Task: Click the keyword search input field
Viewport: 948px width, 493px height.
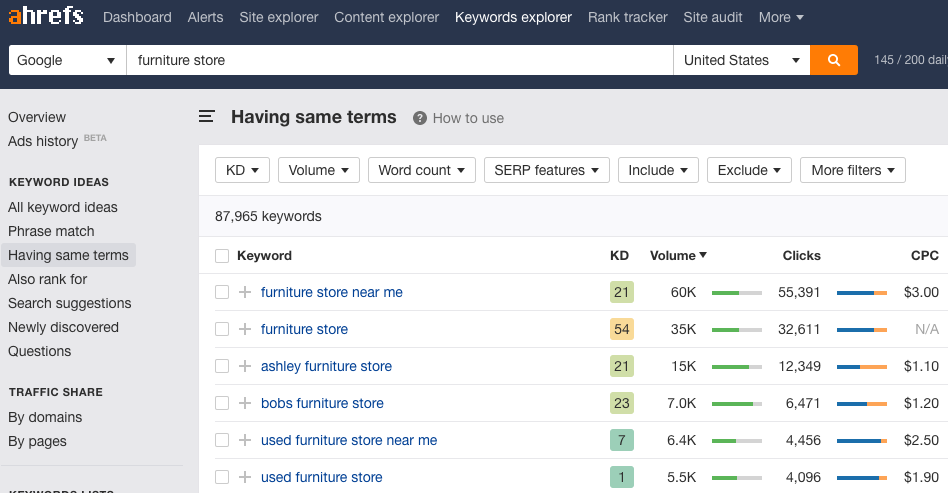Action: point(400,60)
